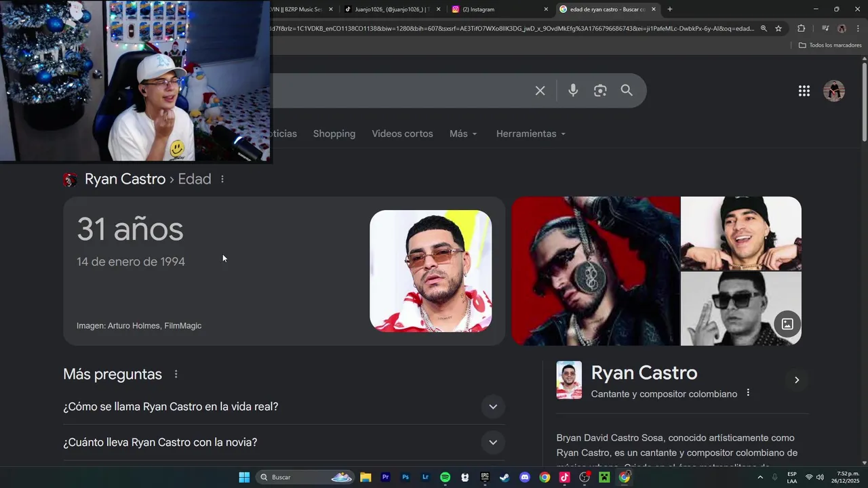This screenshot has height=488, width=868.
Task: Open Discord from the taskbar
Action: 524,477
